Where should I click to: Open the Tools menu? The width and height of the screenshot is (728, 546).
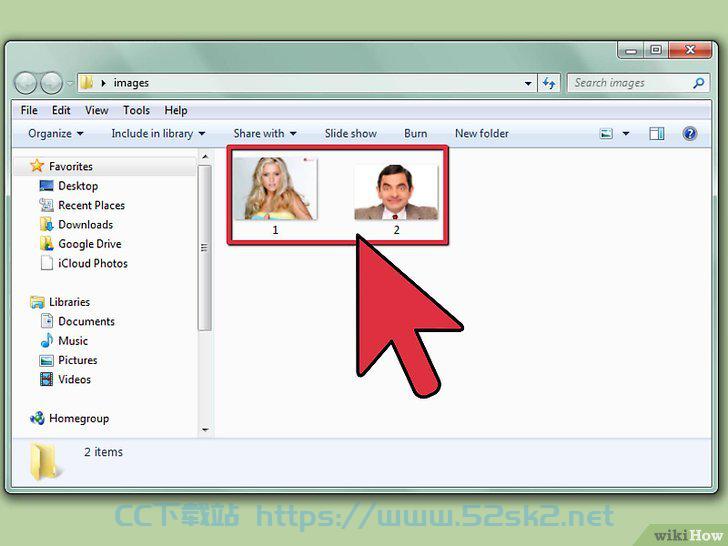tap(136, 110)
